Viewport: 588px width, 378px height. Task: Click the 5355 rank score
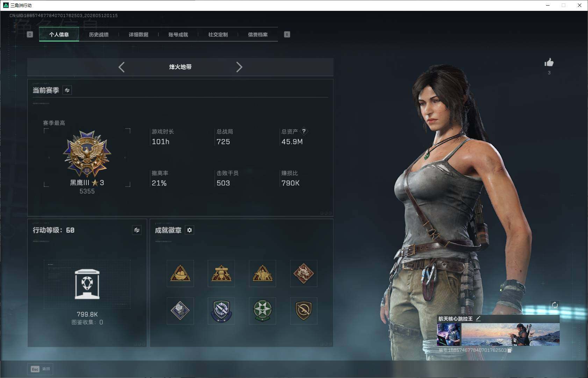coord(87,191)
